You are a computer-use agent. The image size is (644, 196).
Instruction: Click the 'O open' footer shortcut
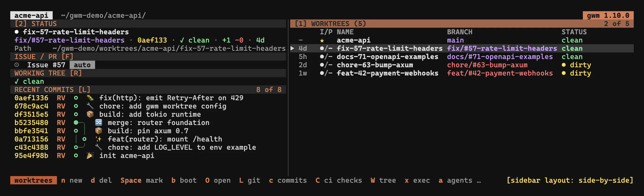click(218, 181)
